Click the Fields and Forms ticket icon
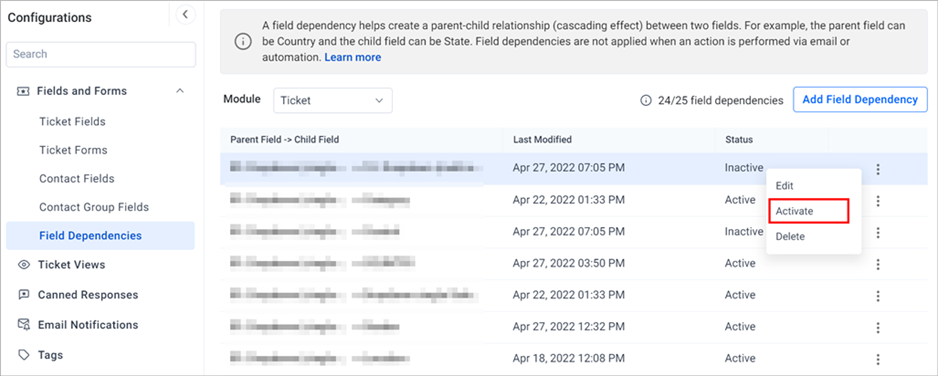Image resolution: width=938 pixels, height=376 pixels. tap(23, 91)
